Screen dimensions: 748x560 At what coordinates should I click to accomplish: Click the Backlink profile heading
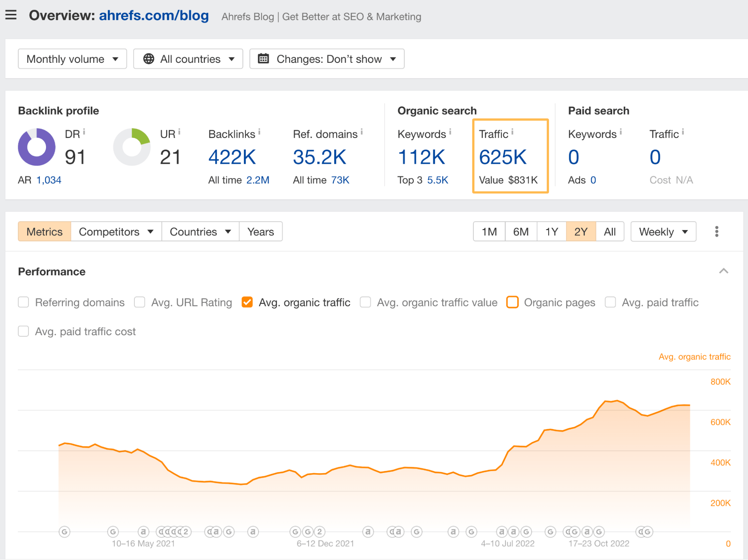pyautogui.click(x=58, y=111)
